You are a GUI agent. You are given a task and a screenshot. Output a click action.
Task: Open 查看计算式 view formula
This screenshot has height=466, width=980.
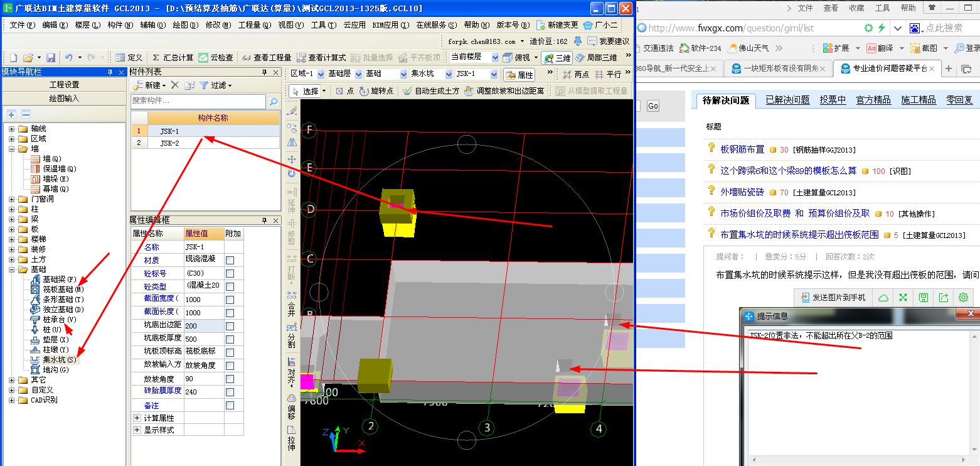point(321,57)
